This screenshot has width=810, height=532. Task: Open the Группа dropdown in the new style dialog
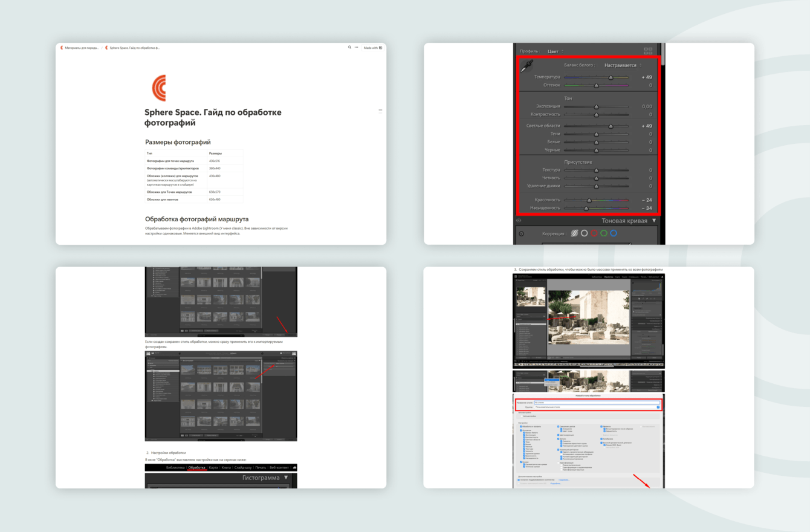[597, 407]
